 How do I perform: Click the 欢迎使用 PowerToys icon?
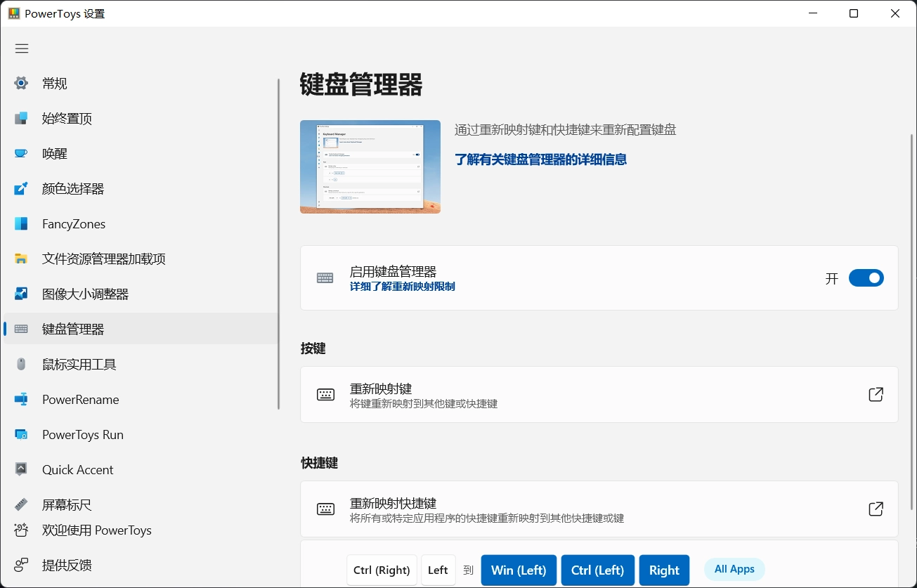pyautogui.click(x=21, y=530)
